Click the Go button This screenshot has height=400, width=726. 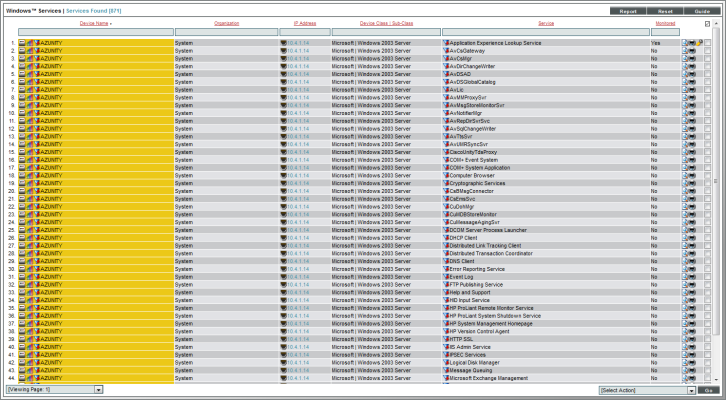pos(708,390)
